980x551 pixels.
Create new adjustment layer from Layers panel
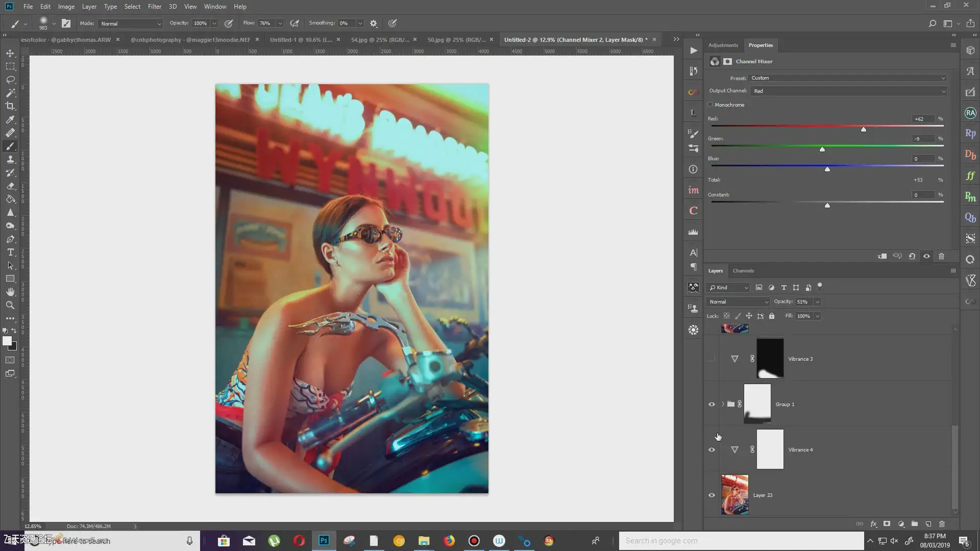901,524
